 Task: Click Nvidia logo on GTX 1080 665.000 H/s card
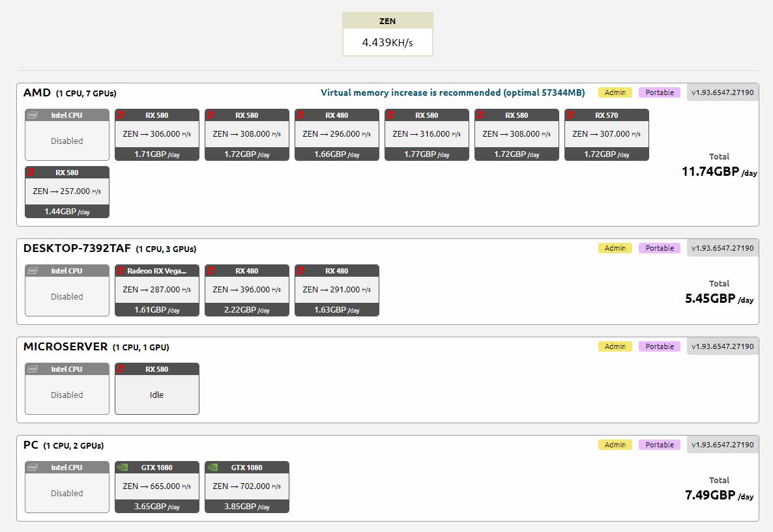coord(123,467)
